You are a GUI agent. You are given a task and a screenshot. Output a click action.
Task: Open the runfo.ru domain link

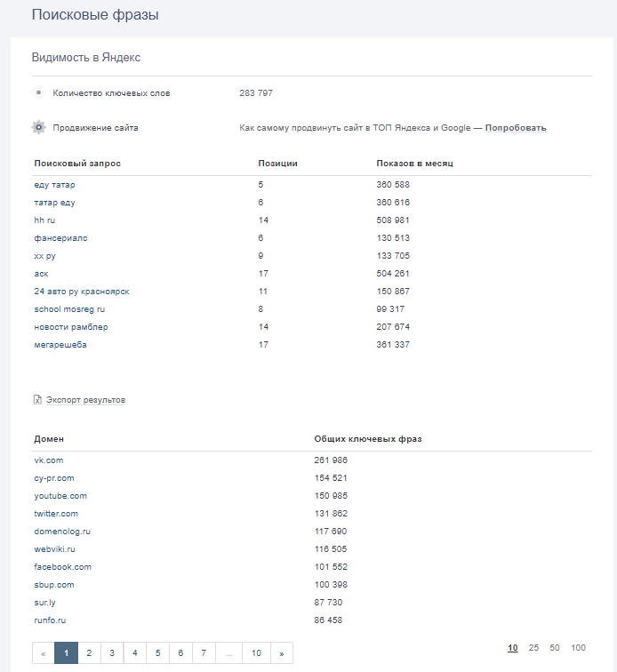[50, 620]
